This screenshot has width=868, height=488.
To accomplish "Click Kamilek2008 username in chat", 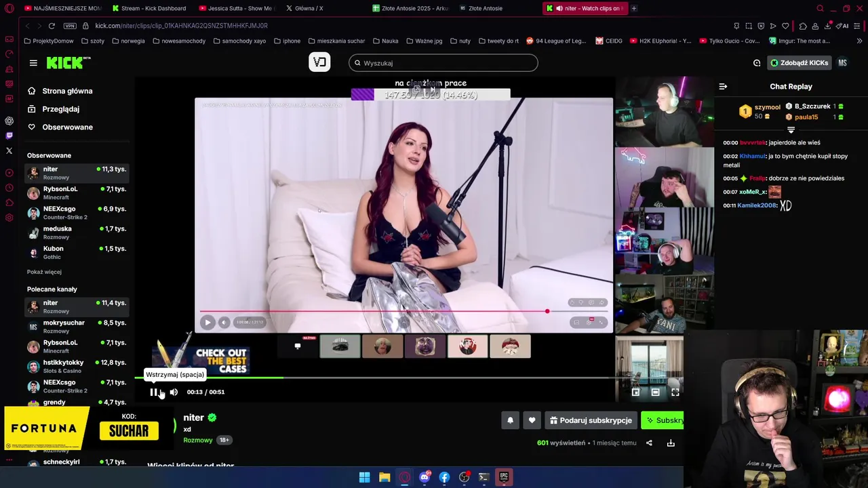I will [x=757, y=205].
